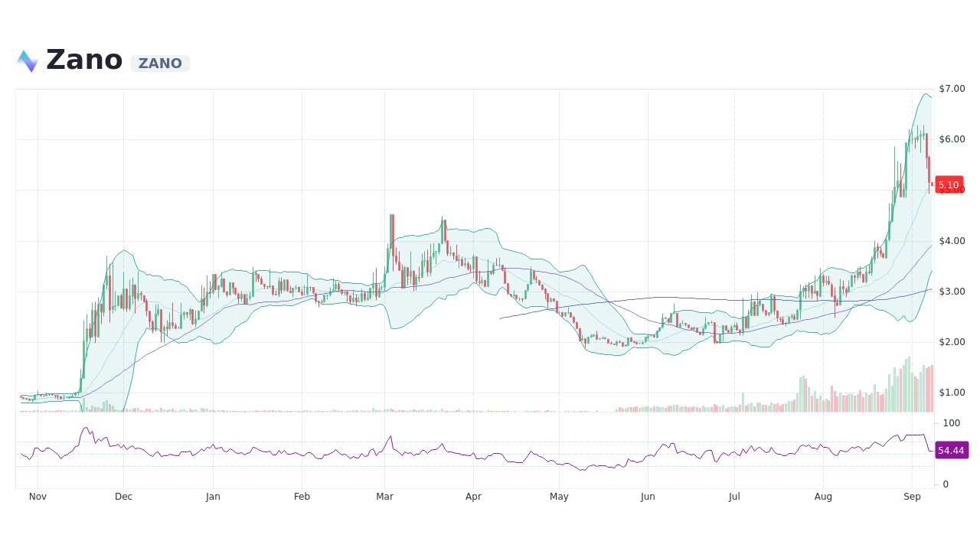Click the Nov month label

(x=38, y=497)
